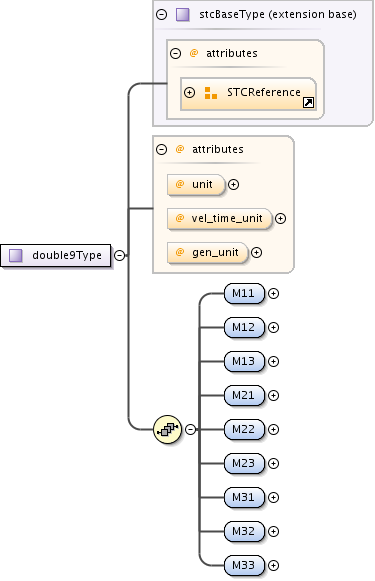Select the M21 element
Viewport: 375px width, 581px height.
pyautogui.click(x=245, y=395)
